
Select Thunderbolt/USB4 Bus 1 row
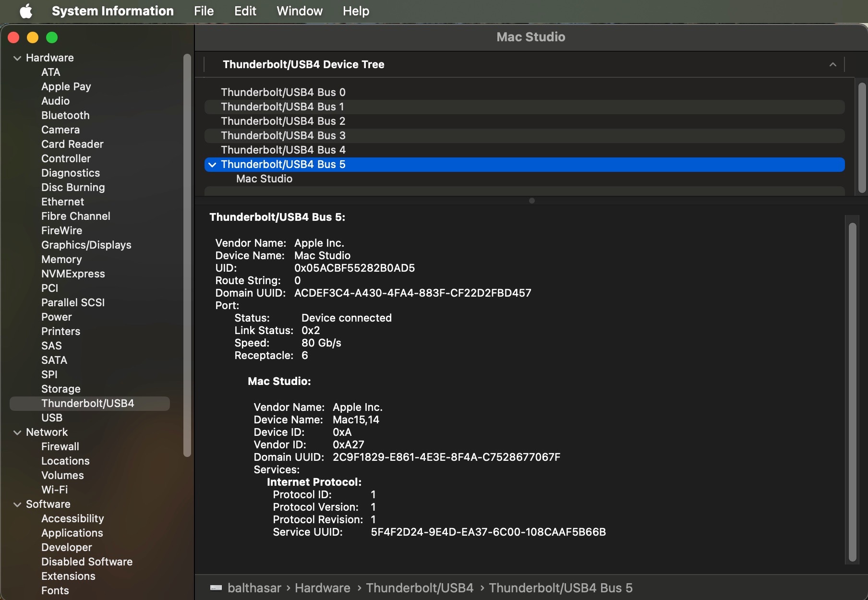[524, 107]
